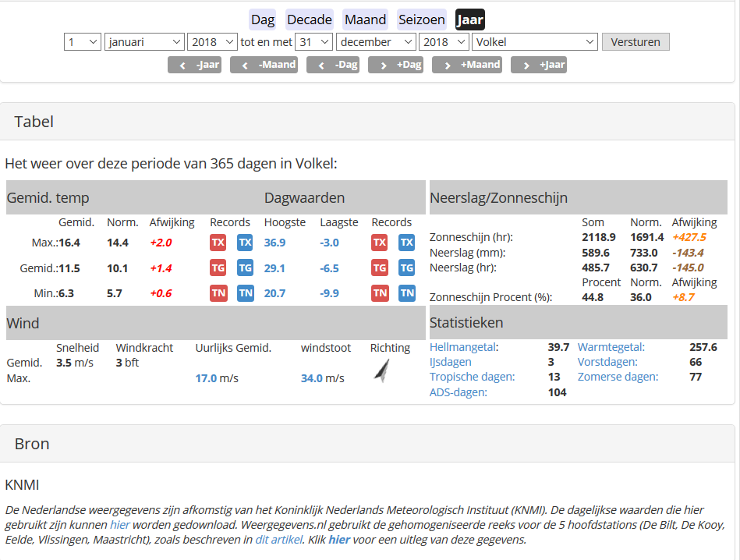
Task: Open the Hellmangetal link
Action: pyautogui.click(x=462, y=347)
